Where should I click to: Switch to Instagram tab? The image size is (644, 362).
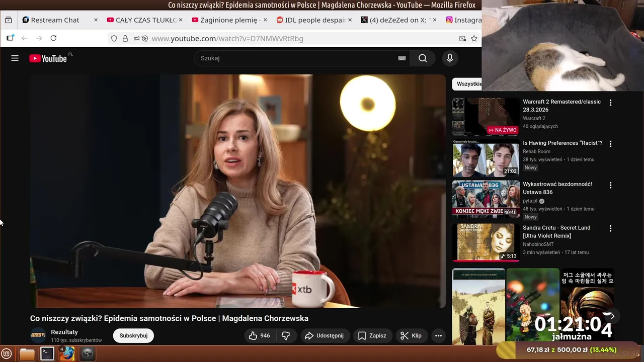[x=464, y=20]
